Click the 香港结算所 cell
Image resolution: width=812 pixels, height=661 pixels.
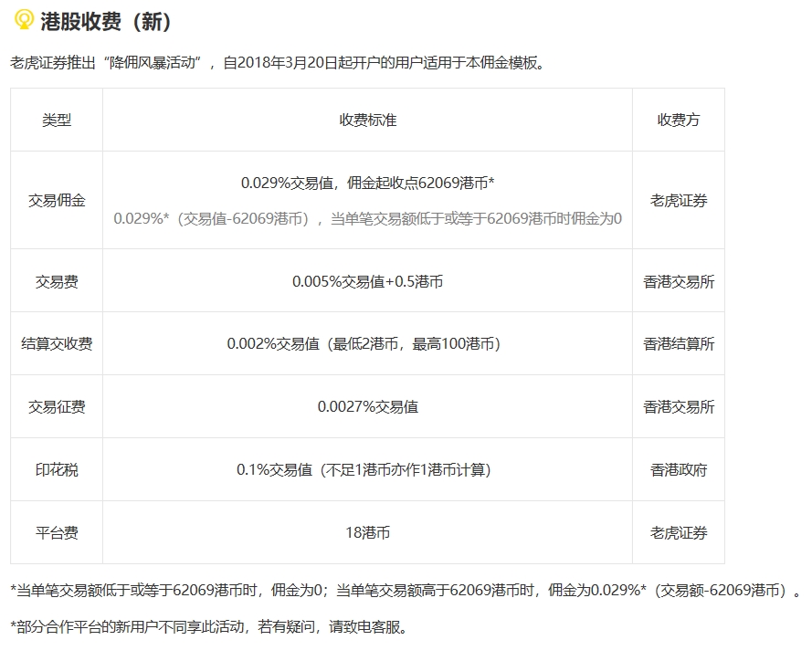coord(679,343)
